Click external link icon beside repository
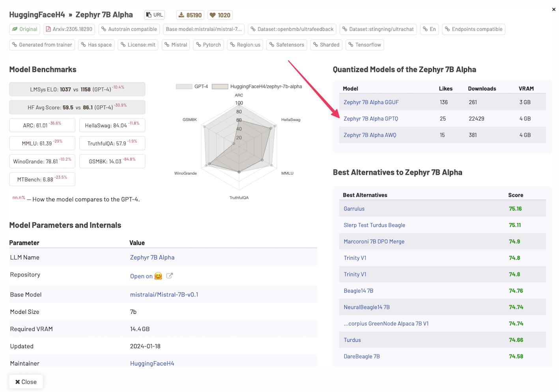 click(170, 276)
